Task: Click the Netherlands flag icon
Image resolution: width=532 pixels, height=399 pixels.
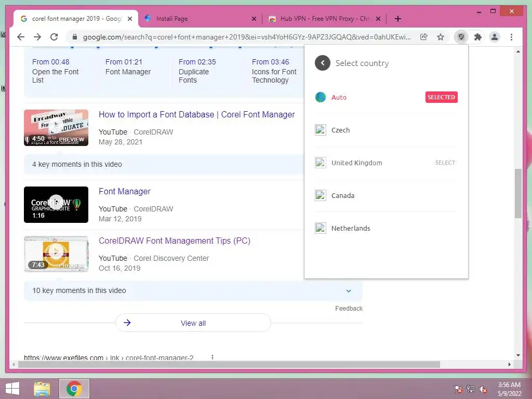Action: point(320,228)
